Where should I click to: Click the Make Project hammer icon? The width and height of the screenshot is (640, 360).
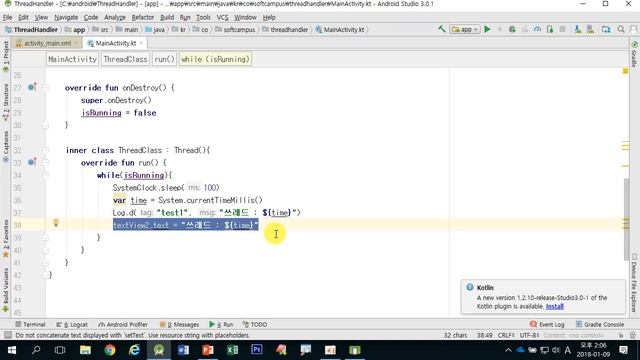click(x=442, y=29)
